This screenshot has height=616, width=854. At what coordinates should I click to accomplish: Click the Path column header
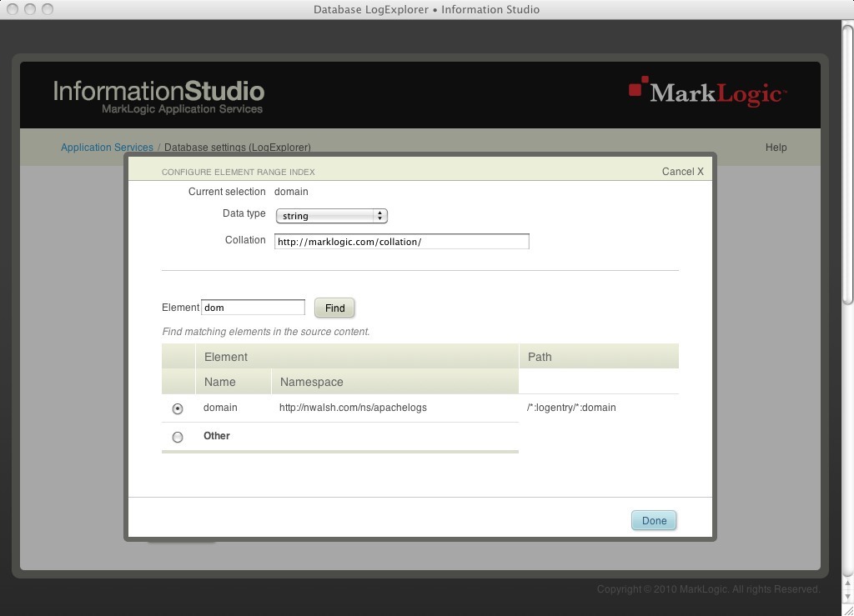coord(599,357)
